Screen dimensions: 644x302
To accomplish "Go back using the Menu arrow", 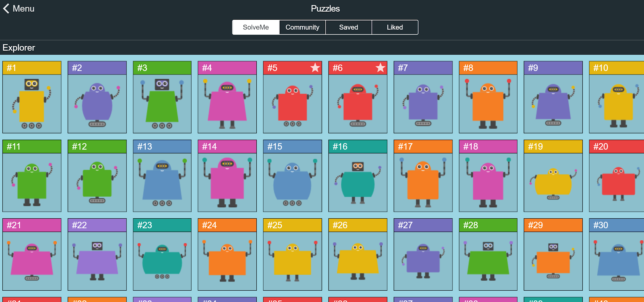I will 19,8.
